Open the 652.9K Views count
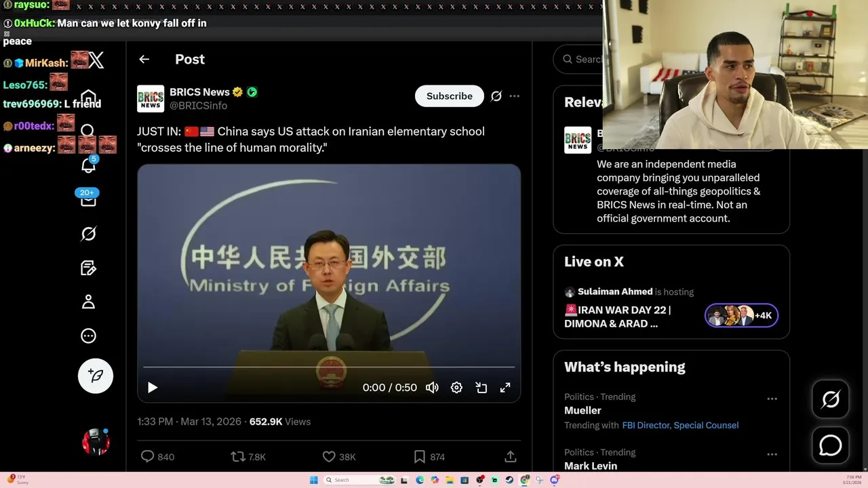The image size is (868, 488). pos(280,422)
